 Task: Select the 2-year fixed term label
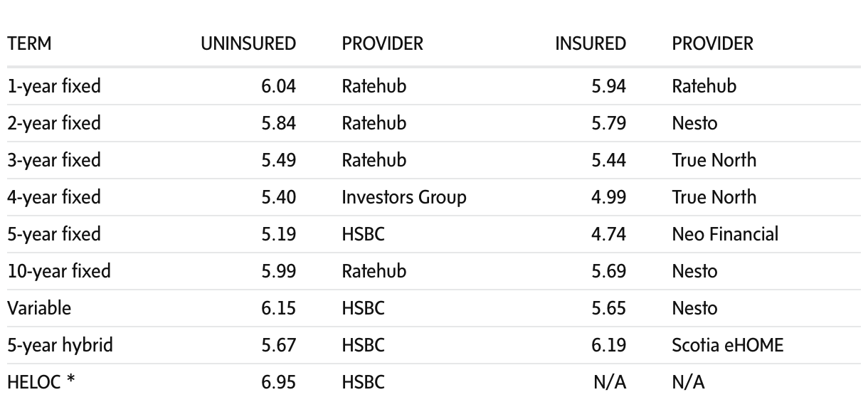pos(54,123)
